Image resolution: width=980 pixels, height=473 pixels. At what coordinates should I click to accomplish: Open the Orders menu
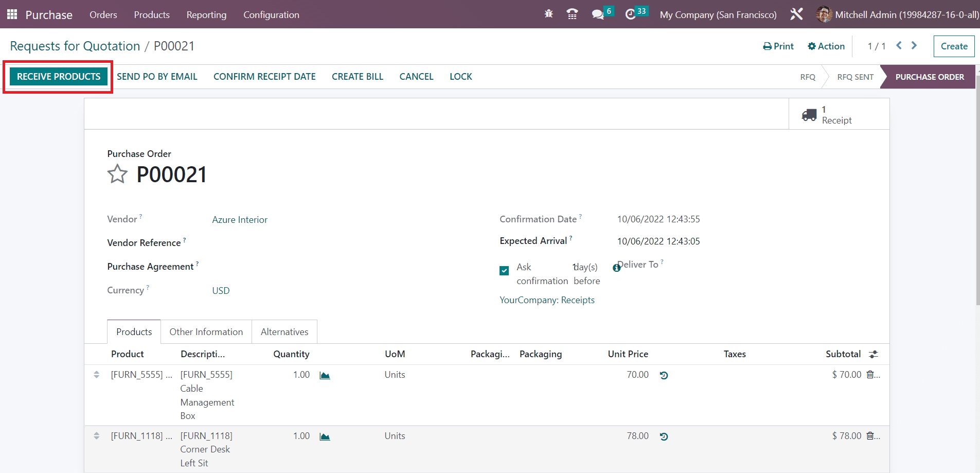click(103, 14)
